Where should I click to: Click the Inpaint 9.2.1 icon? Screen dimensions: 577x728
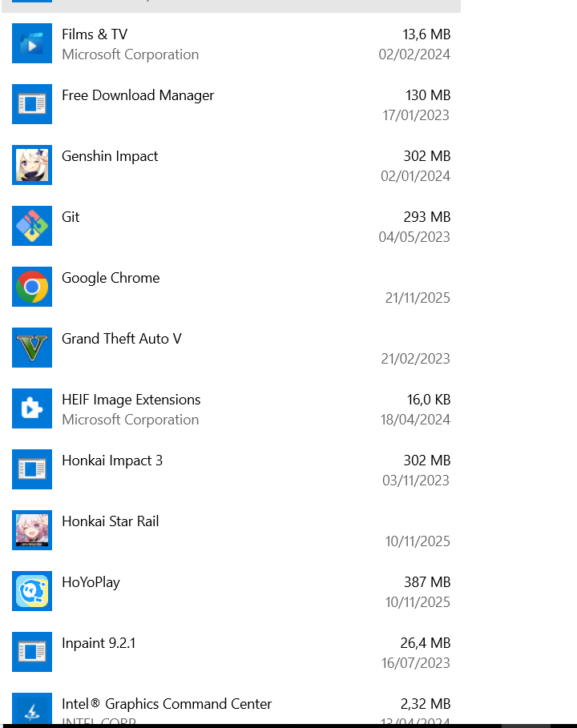[32, 651]
